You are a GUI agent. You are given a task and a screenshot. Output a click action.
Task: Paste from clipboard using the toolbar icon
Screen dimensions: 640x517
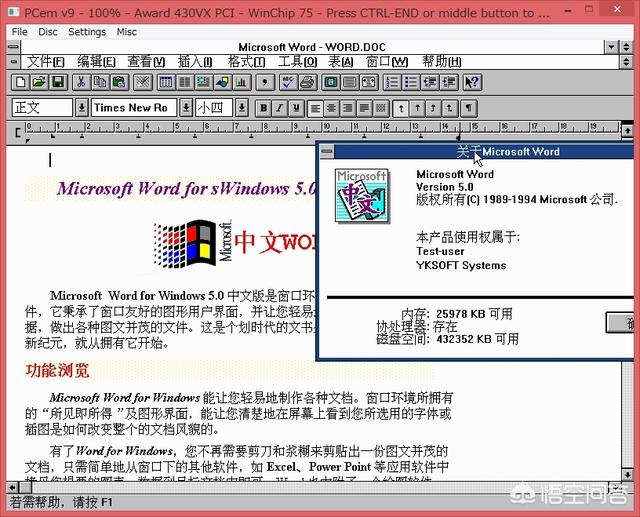pyautogui.click(x=120, y=82)
